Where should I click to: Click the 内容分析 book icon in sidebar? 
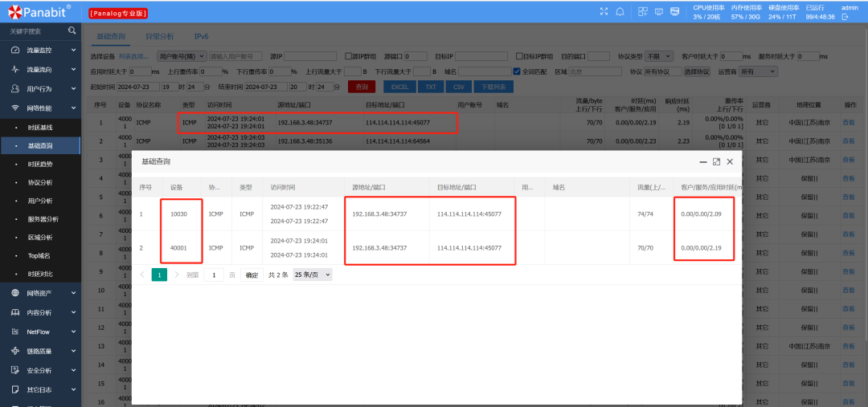(15, 312)
